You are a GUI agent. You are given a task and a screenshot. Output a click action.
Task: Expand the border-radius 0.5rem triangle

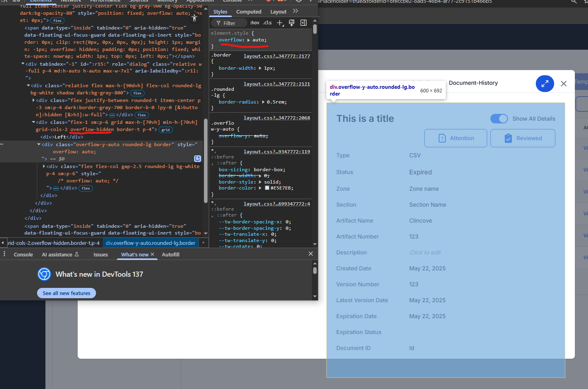pos(263,102)
